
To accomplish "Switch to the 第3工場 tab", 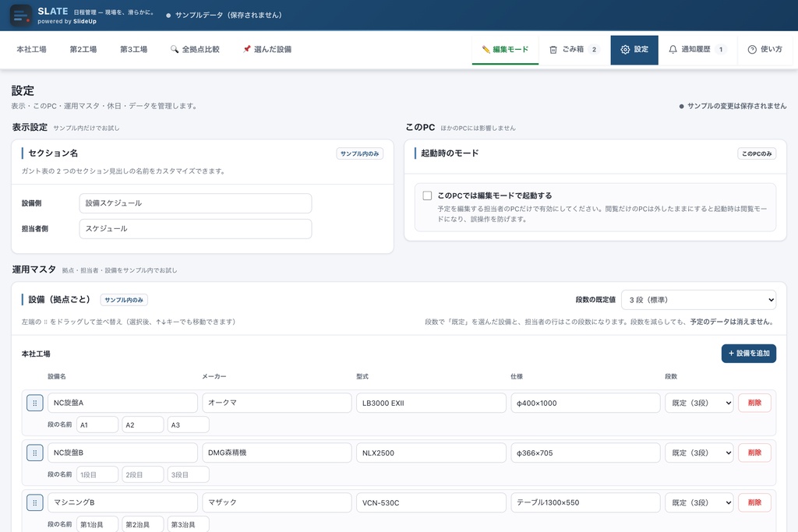I will tap(133, 49).
